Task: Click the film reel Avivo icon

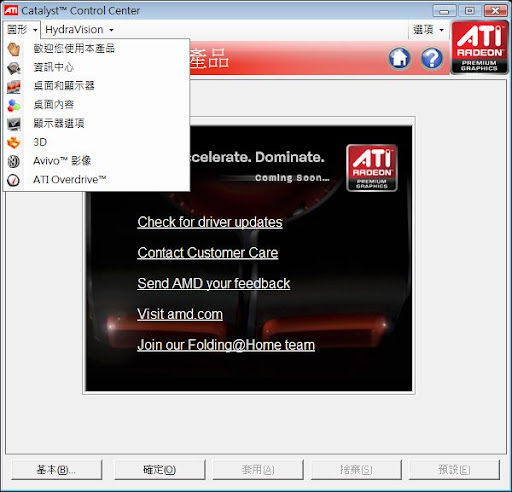Action: click(x=14, y=161)
